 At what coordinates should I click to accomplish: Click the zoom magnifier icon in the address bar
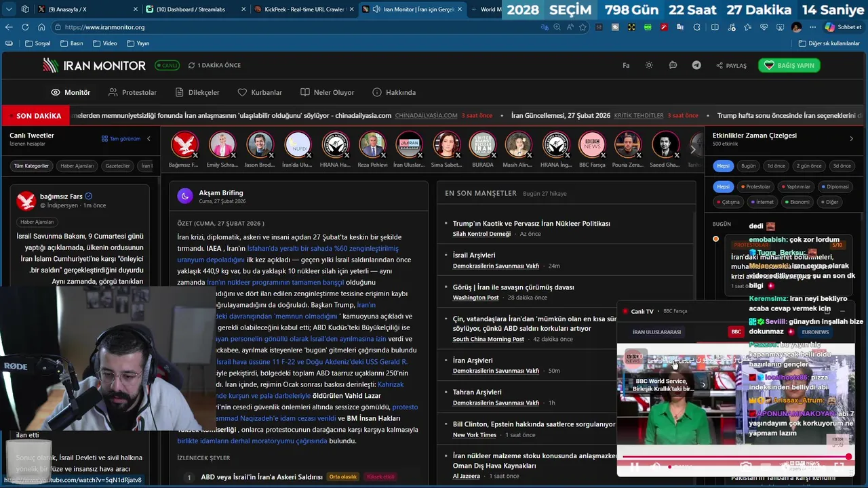click(x=557, y=27)
